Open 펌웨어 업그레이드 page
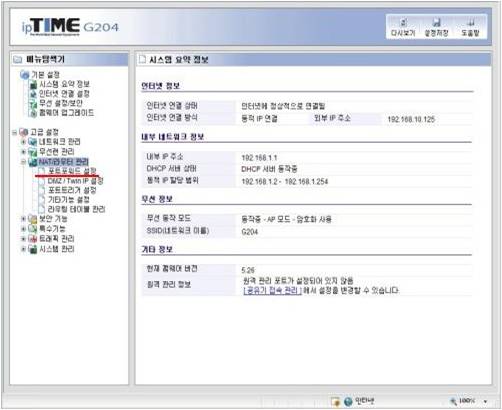Image resolution: width=502 pixels, height=410 pixels. tap(66, 113)
